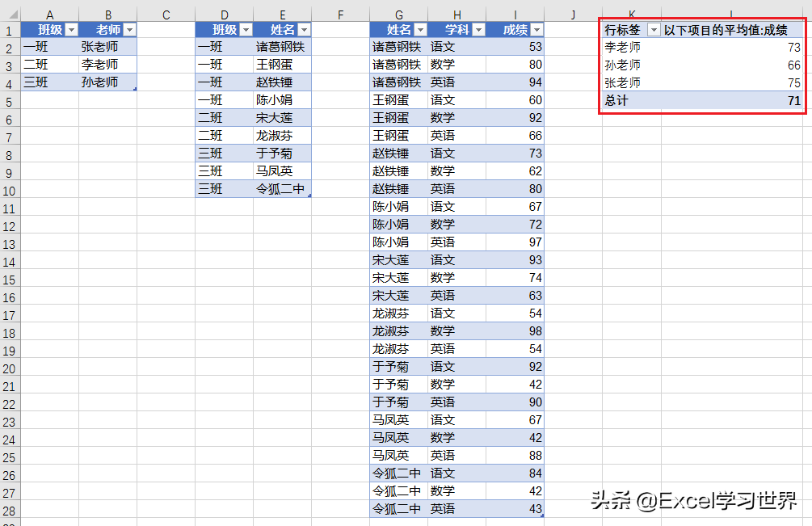Open the 姓名 filter dropdown in column G
Screen dimensions: 812x526
coord(421,30)
